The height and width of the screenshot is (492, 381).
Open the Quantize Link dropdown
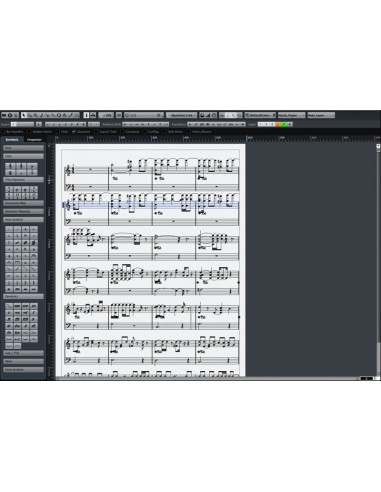(x=181, y=115)
